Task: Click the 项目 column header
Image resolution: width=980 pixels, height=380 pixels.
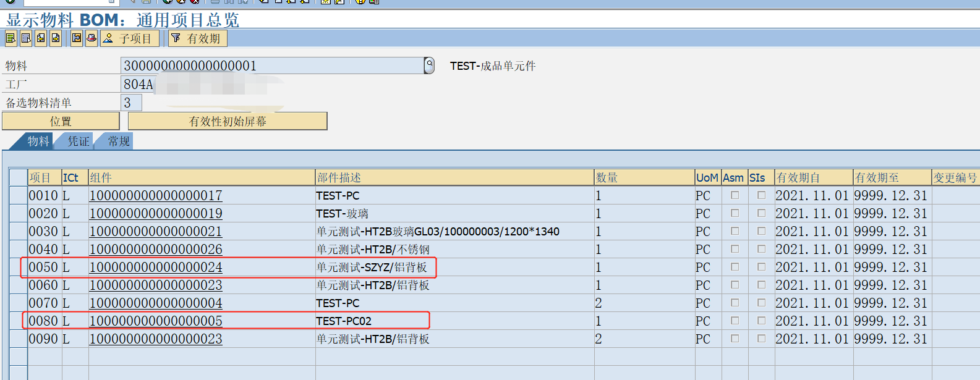Action: tap(45, 177)
